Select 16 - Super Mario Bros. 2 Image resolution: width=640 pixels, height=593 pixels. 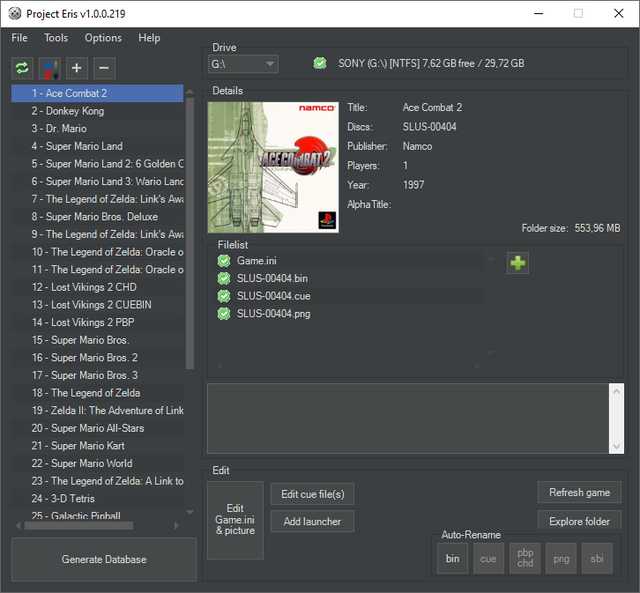tap(98, 358)
